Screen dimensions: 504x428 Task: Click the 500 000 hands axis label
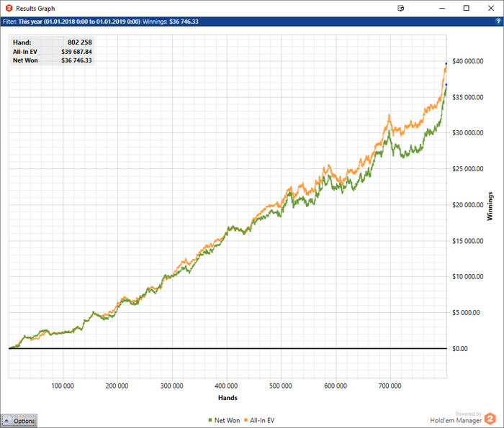pos(281,386)
